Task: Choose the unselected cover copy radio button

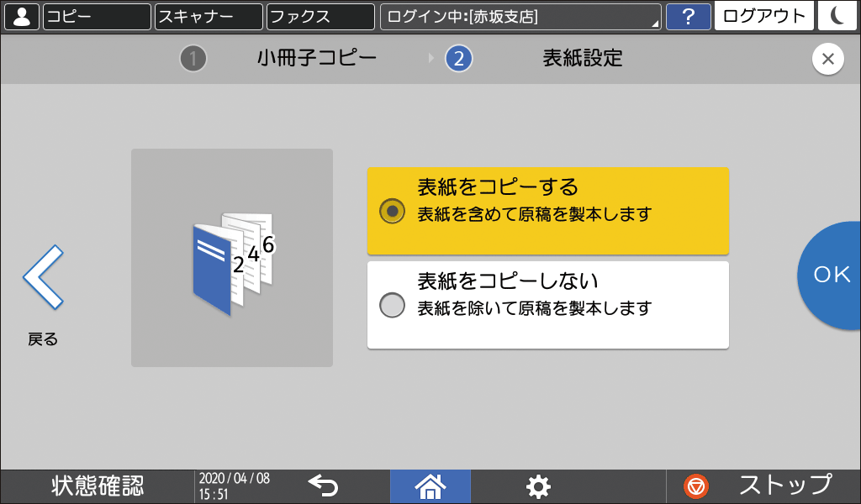Action: (391, 306)
